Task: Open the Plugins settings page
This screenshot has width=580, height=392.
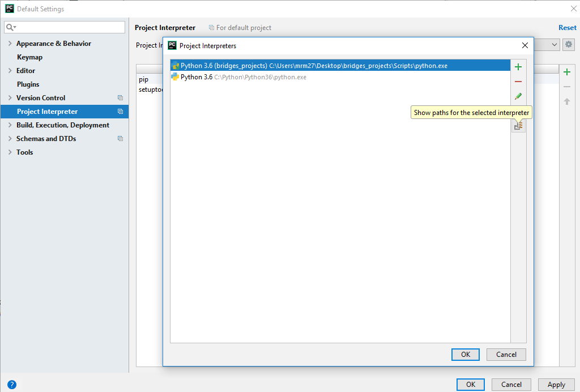Action: [x=28, y=84]
